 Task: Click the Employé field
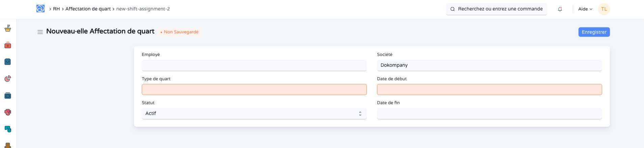click(254, 65)
